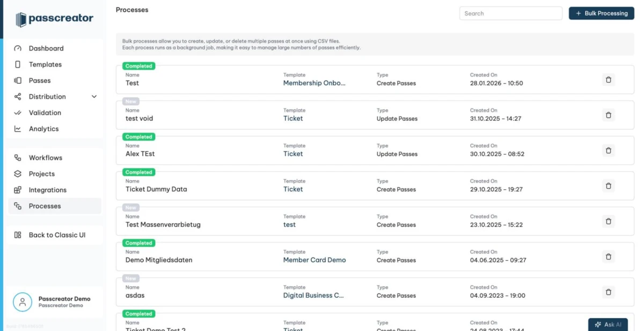
Task: Go to the Passes section
Action: (x=55, y=80)
